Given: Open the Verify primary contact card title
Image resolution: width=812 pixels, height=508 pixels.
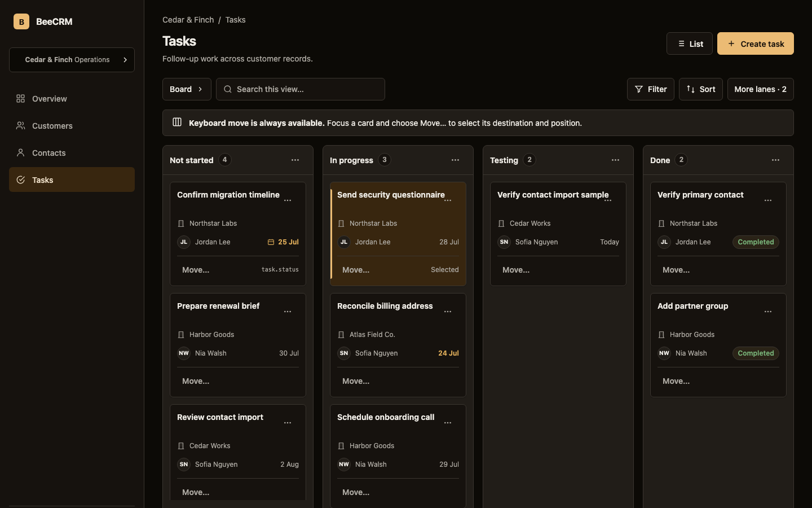Looking at the screenshot, I should (700, 195).
